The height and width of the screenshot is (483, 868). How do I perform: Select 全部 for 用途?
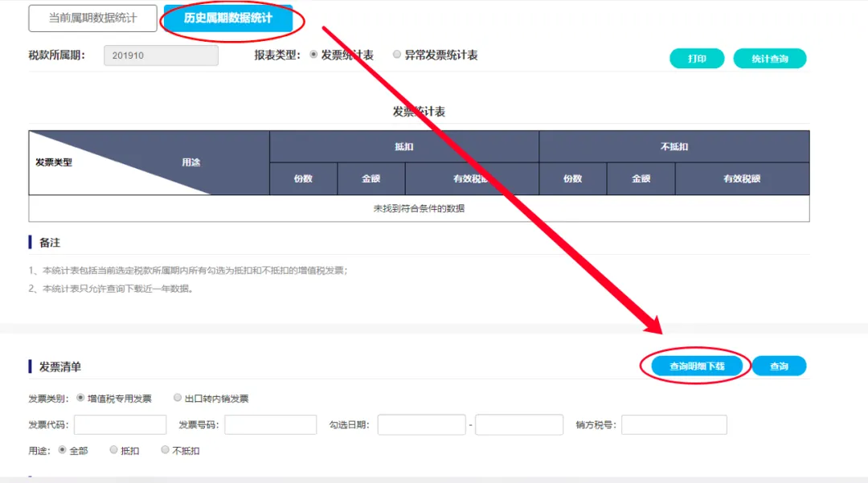(63, 450)
